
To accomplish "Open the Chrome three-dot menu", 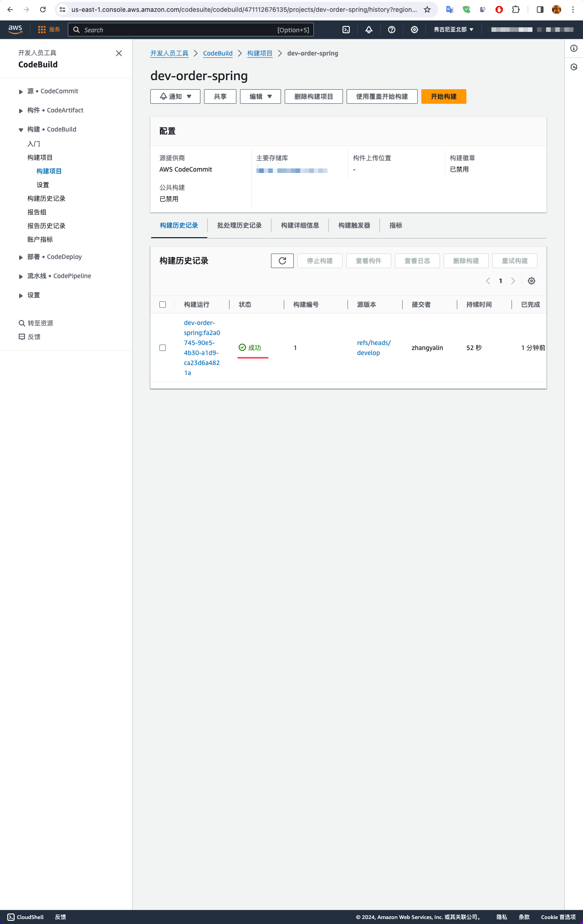I will (x=573, y=10).
